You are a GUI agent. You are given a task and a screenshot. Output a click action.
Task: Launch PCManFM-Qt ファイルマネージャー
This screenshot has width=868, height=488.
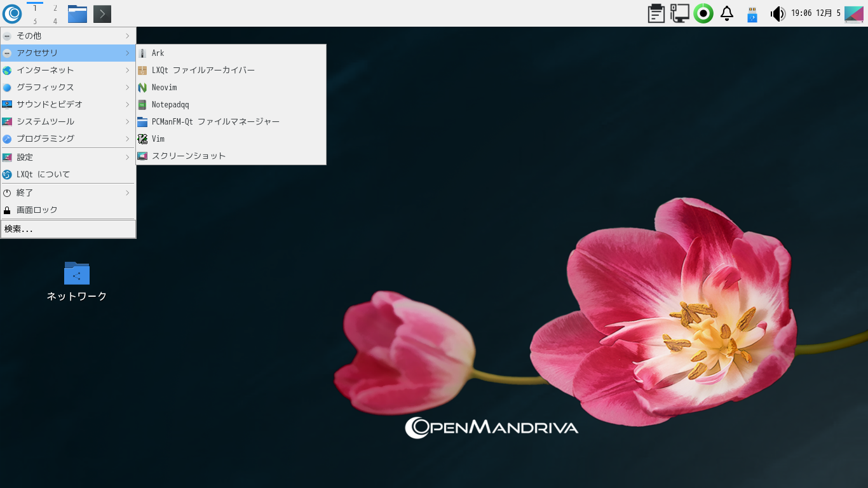pyautogui.click(x=231, y=122)
